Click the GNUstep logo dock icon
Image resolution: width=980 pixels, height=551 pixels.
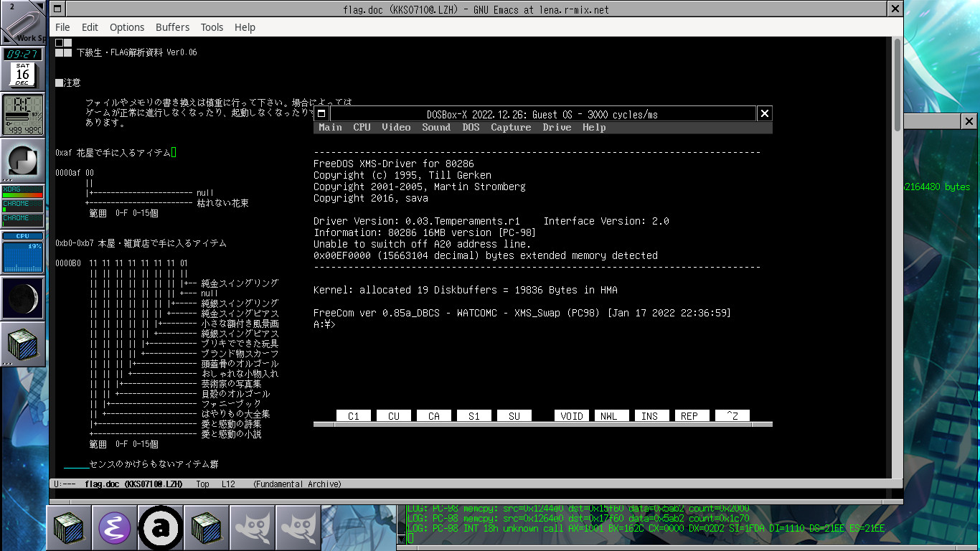click(x=23, y=161)
